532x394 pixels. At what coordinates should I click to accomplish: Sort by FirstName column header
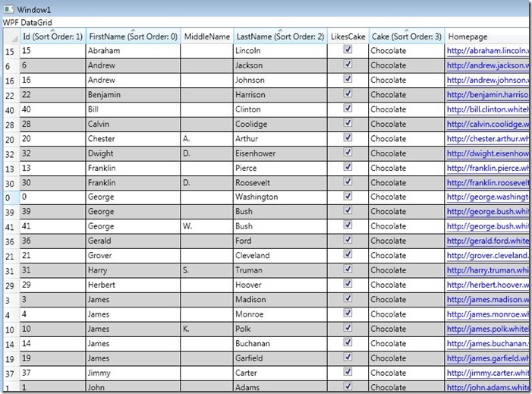(133, 36)
